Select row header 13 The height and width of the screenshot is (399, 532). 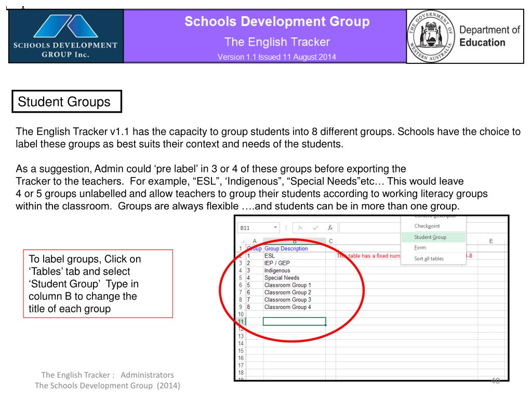[241, 336]
